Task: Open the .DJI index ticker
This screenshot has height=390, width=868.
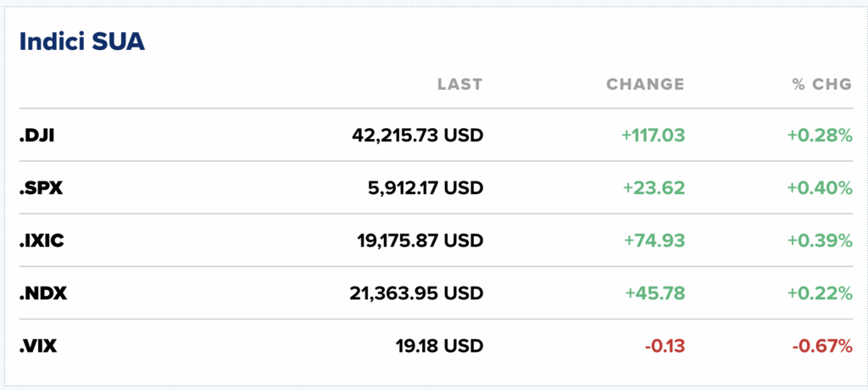Action: click(x=36, y=135)
